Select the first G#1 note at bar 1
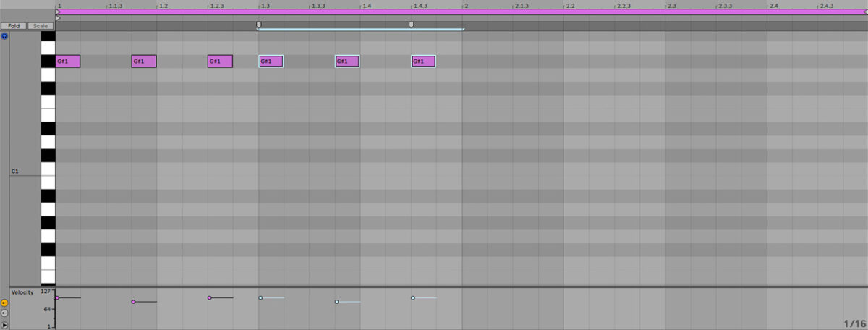Viewport: 868px width, 330px height. click(68, 62)
